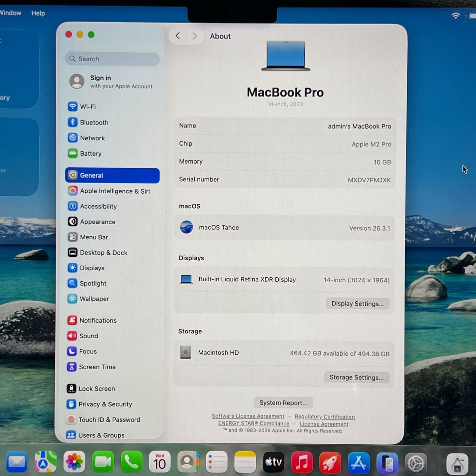
Task: Open Music app in Dock
Action: (302, 462)
